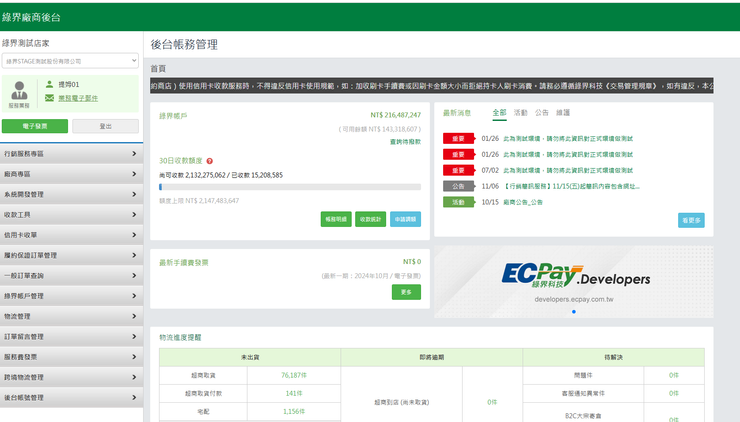Viewport: 740px width, 422px height.
Task: Click the blue carousel dot under the banner
Action: (574, 312)
